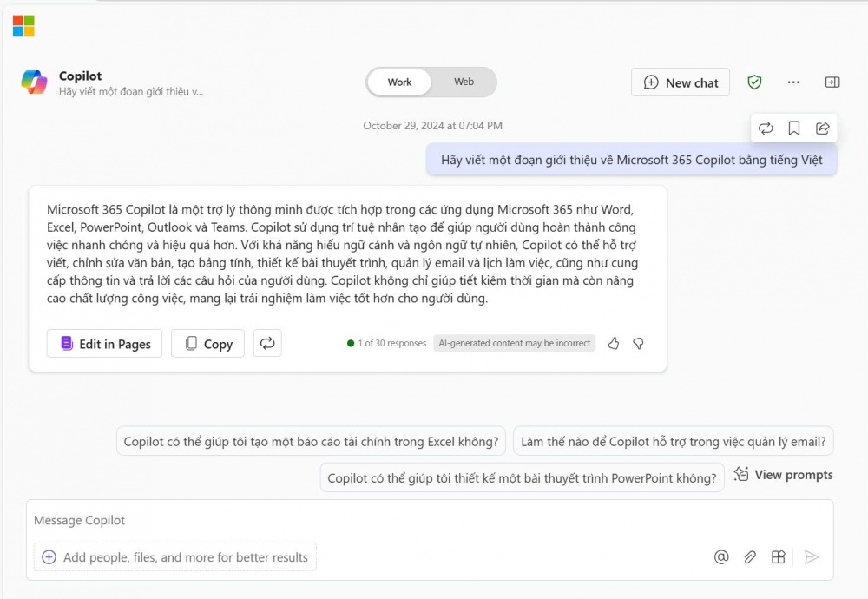
Task: Open the more options ellipsis menu
Action: point(793,82)
